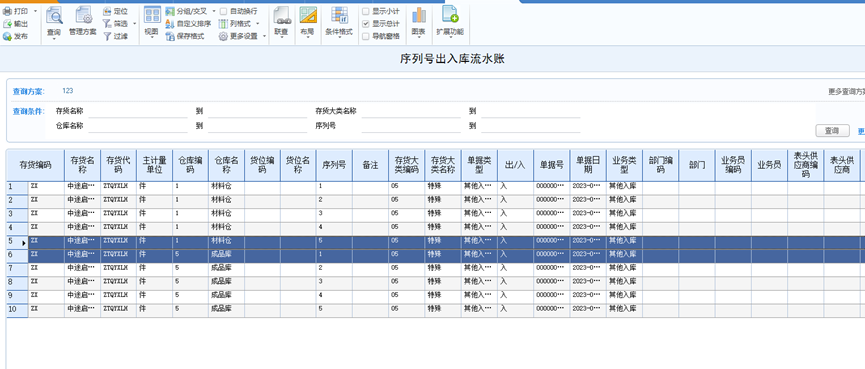
Task: Click the 序列号 from input field
Action: [411, 126]
